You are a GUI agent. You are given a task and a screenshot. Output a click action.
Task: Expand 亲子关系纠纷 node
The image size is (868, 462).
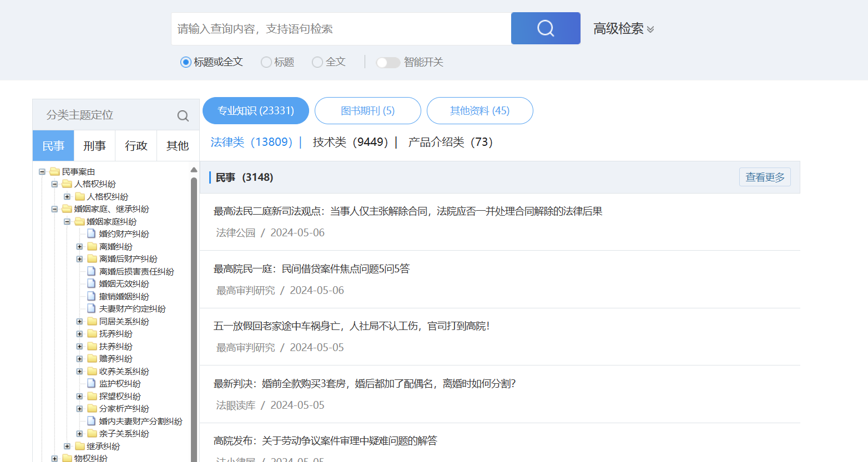[79, 434]
